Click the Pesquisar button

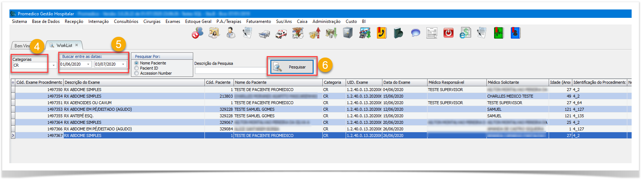tap(292, 67)
